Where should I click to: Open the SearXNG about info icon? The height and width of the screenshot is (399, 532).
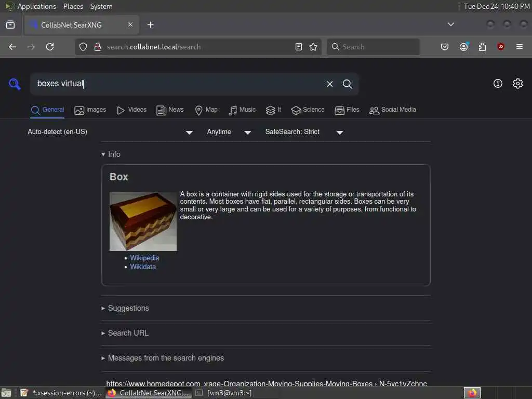[x=498, y=84]
